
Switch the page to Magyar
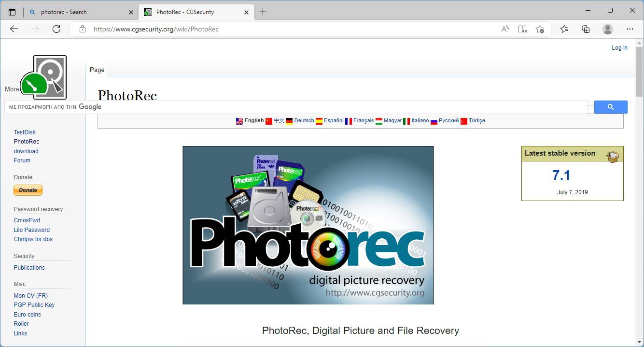tap(392, 121)
